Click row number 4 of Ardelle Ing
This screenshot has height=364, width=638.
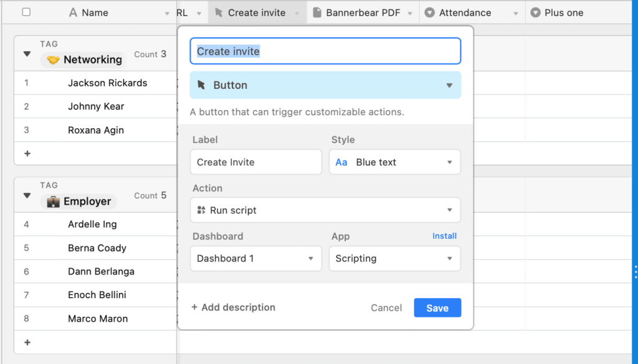26,224
